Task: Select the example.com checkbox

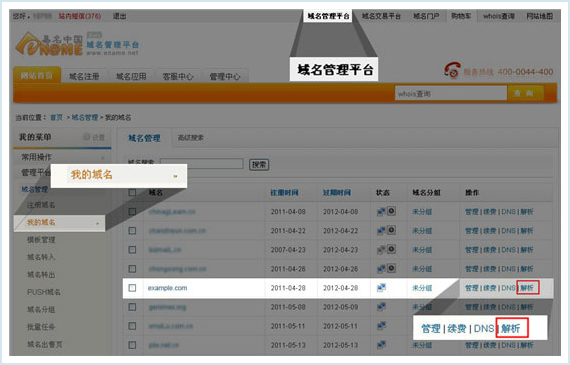Action: 132,288
